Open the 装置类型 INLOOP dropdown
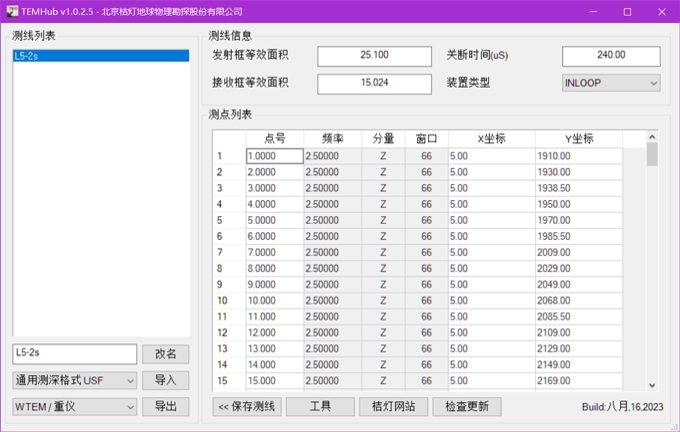Image resolution: width=680 pixels, height=432 pixels. pyautogui.click(x=611, y=83)
